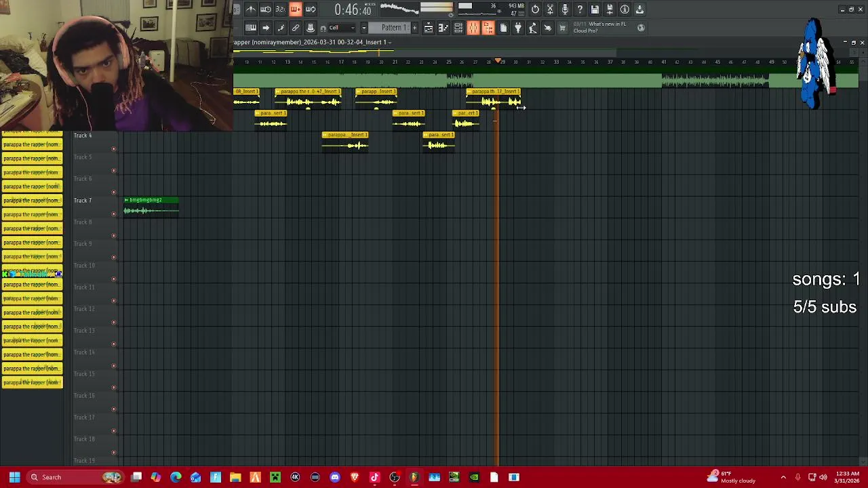Click the floppy disk with waveform icon
Viewport: 868px width, 488px height.
(610, 9)
